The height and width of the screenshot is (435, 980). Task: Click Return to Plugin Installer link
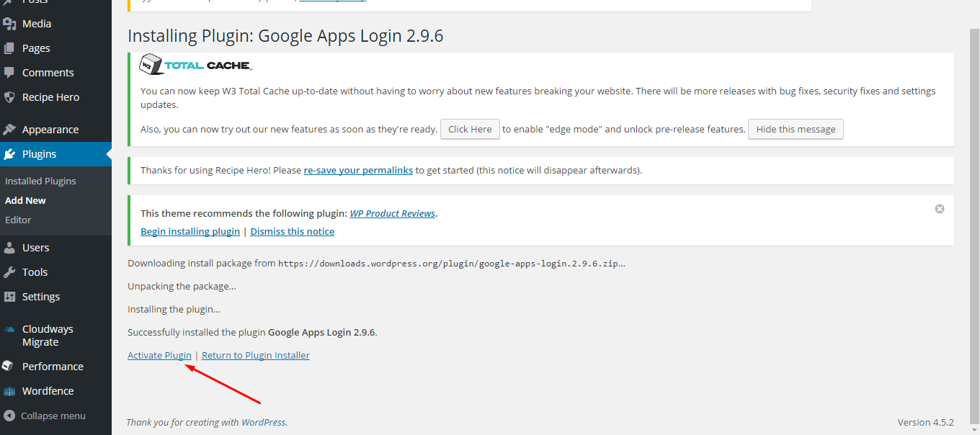(256, 356)
